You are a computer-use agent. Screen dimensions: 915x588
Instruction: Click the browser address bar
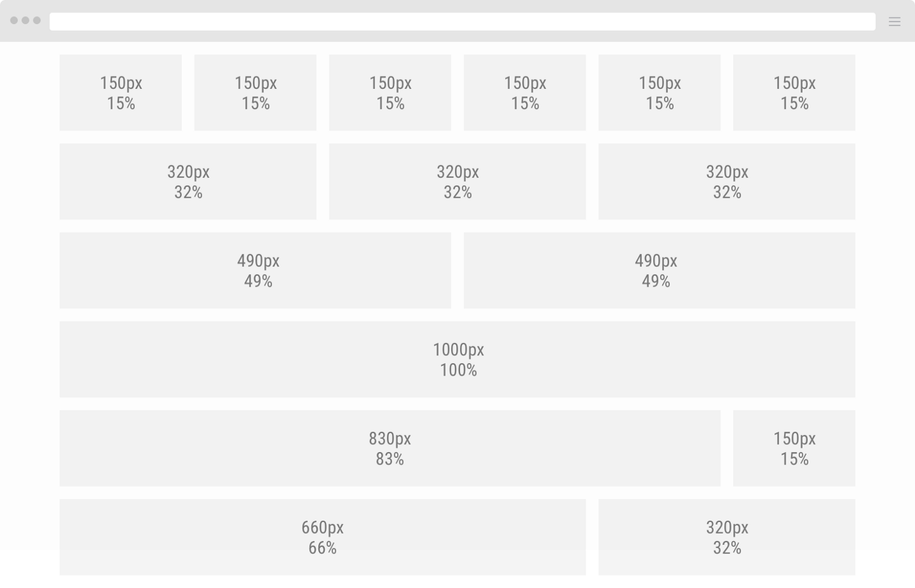[x=462, y=22]
